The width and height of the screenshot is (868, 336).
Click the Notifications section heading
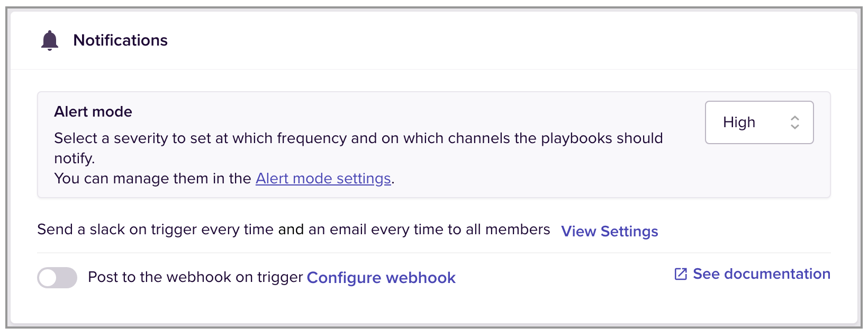click(120, 40)
